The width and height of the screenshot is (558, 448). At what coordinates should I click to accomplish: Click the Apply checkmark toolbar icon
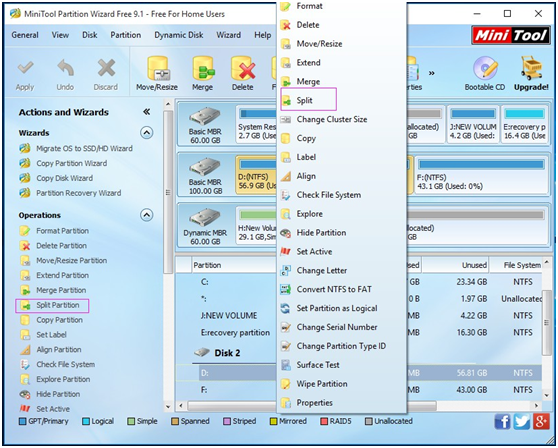[25, 68]
